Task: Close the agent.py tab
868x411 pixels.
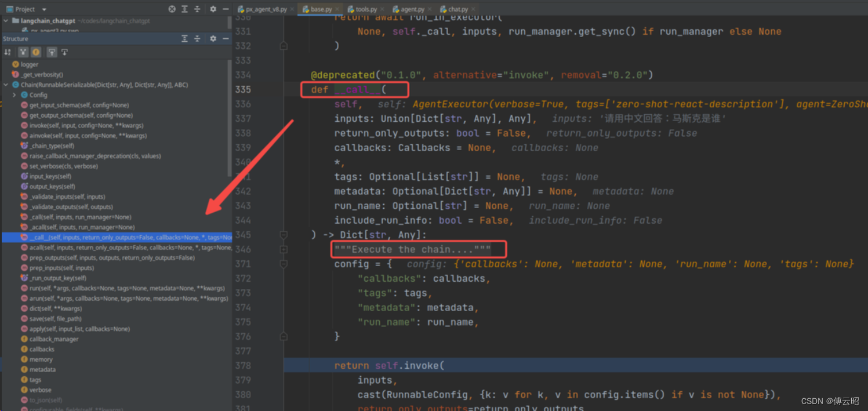Action: point(429,9)
